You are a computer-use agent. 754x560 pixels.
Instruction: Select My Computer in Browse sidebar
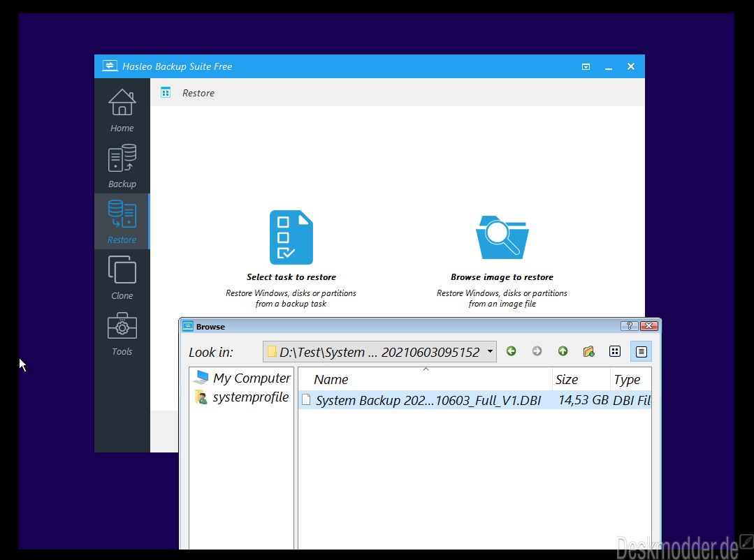pyautogui.click(x=241, y=378)
